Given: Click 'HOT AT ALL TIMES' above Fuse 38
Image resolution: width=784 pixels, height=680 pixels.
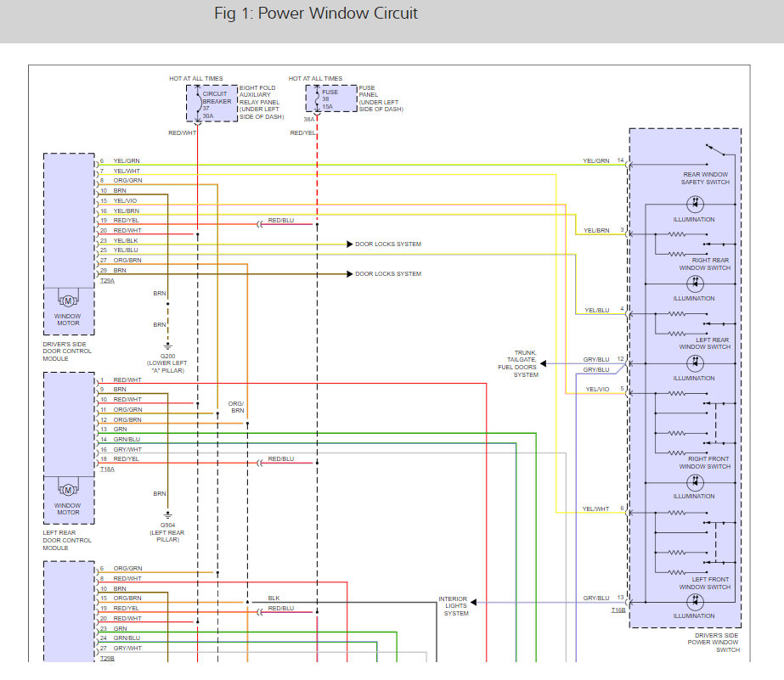Looking at the screenshot, I should click(315, 78).
